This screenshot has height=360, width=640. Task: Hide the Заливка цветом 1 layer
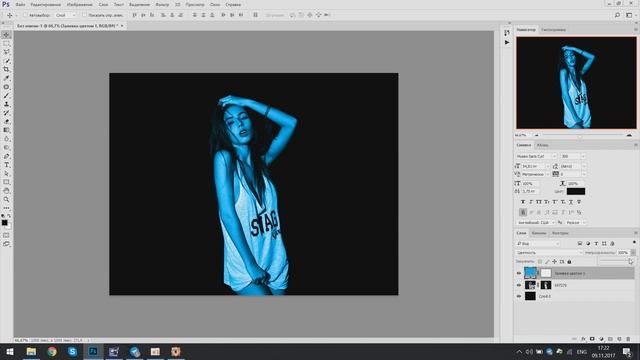tap(519, 273)
